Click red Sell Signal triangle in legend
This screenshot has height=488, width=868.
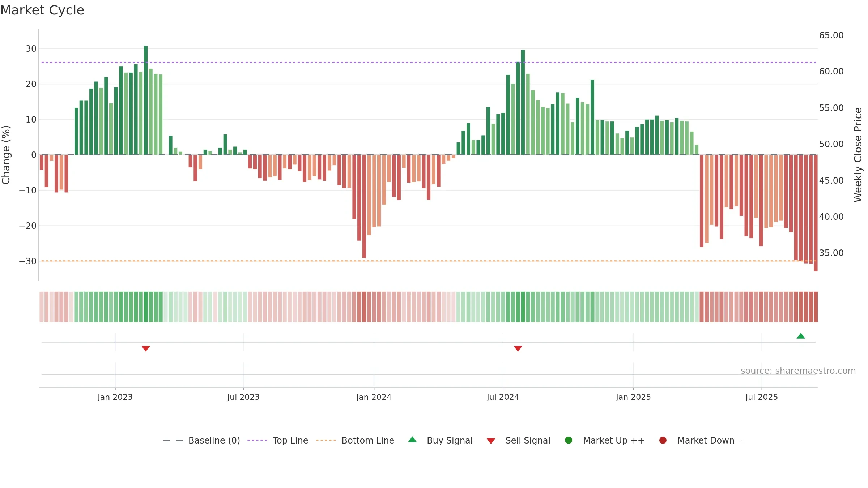tap(491, 441)
